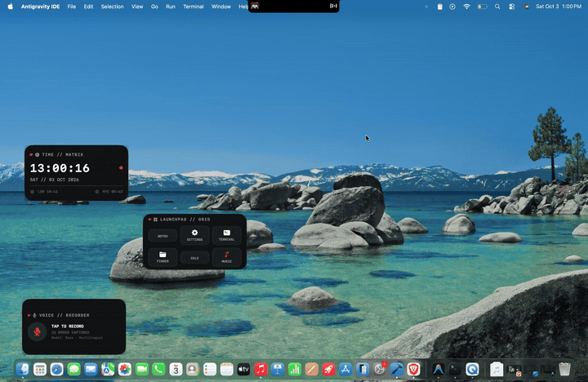
Task: Open Finder tile in Launchpad grid widget
Action: point(163,257)
